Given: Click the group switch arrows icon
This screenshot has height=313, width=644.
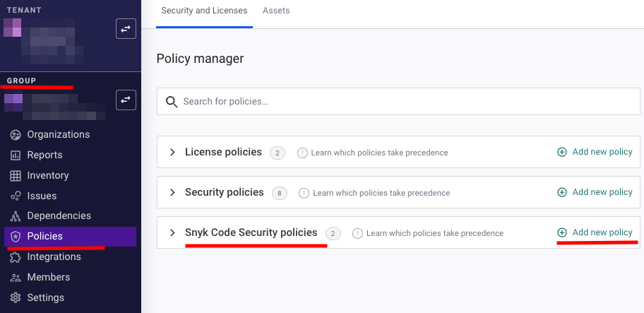Looking at the screenshot, I should tap(126, 100).
